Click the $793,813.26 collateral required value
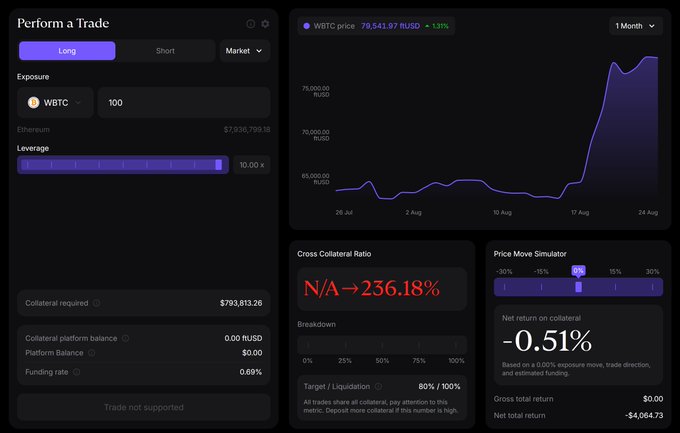 (x=241, y=303)
